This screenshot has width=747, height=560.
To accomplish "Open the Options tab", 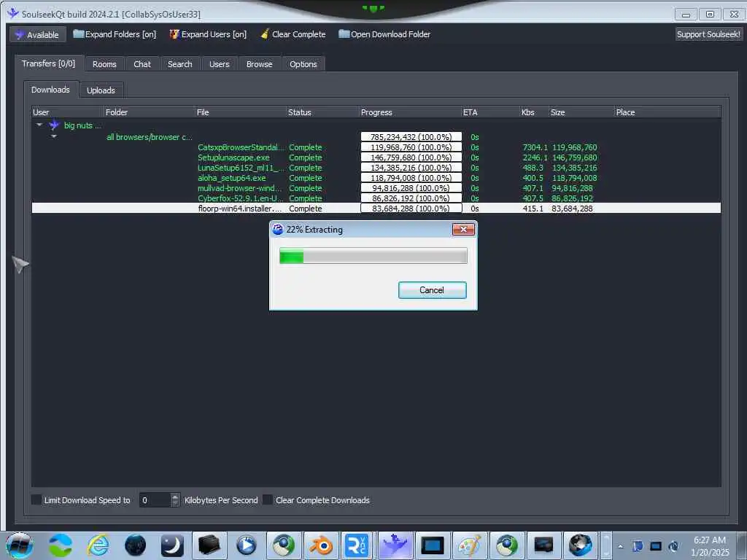I will click(303, 64).
